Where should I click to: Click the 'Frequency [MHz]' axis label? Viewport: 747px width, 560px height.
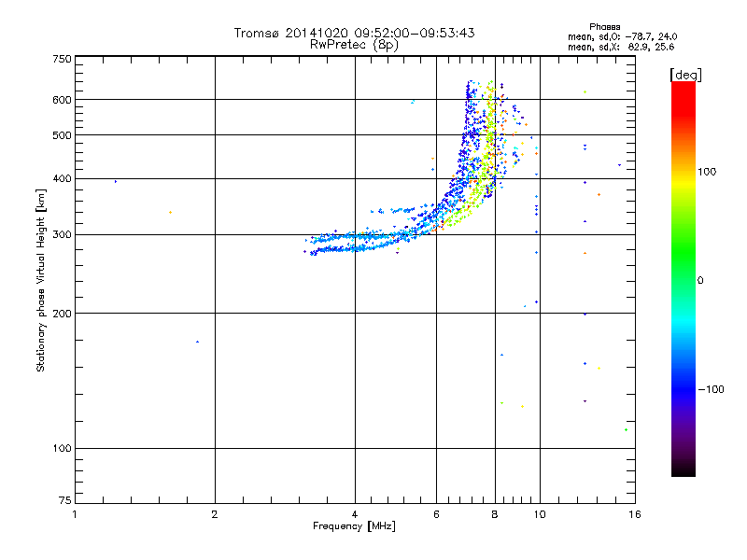[x=354, y=526]
